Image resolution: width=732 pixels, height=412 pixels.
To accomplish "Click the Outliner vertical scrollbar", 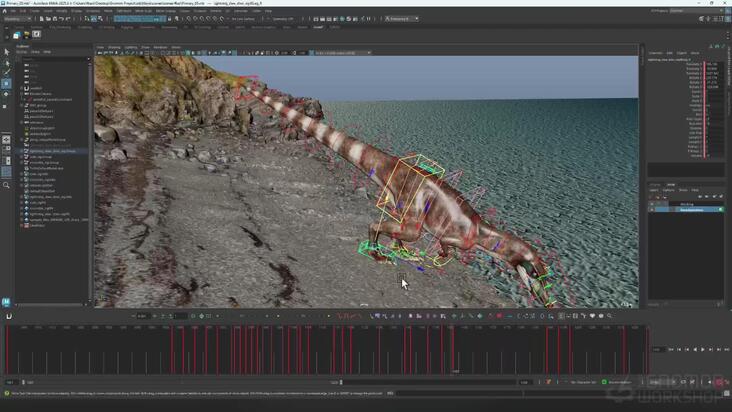I will click(89, 180).
